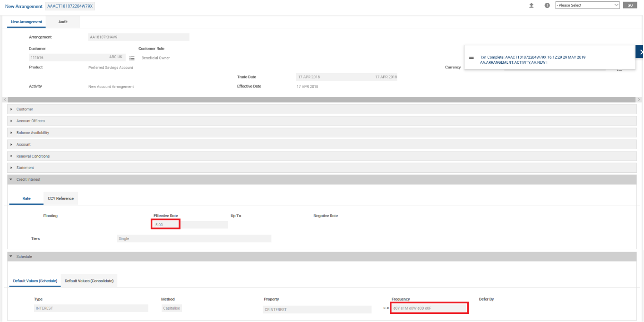This screenshot has width=644, height=322.
Task: Click the Txn Complete transaction message link
Action: (532, 57)
